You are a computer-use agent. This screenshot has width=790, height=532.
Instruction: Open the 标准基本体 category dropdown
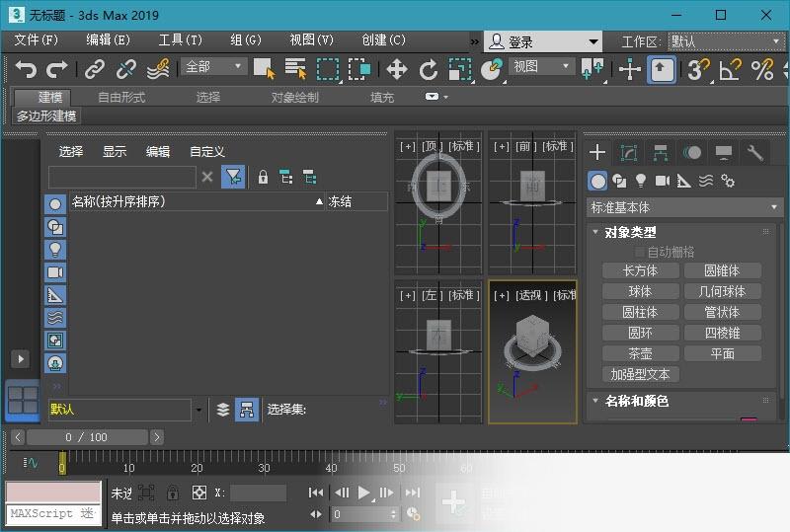coord(684,207)
